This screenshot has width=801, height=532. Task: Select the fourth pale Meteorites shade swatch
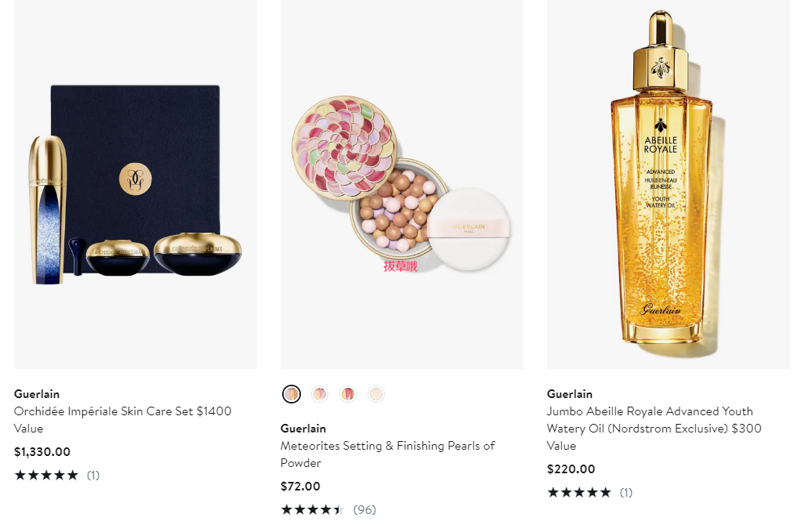[x=376, y=394]
